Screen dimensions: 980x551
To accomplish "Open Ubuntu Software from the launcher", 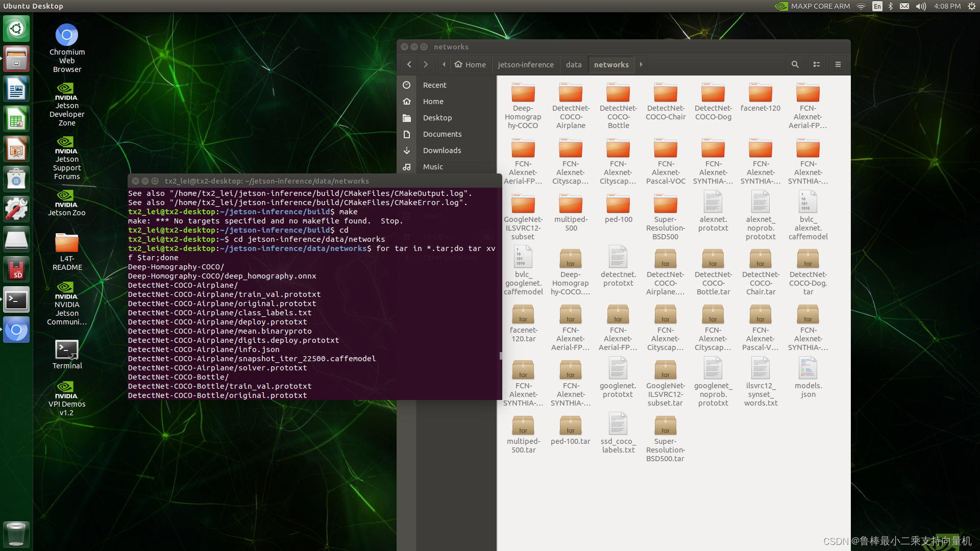I will pyautogui.click(x=16, y=179).
